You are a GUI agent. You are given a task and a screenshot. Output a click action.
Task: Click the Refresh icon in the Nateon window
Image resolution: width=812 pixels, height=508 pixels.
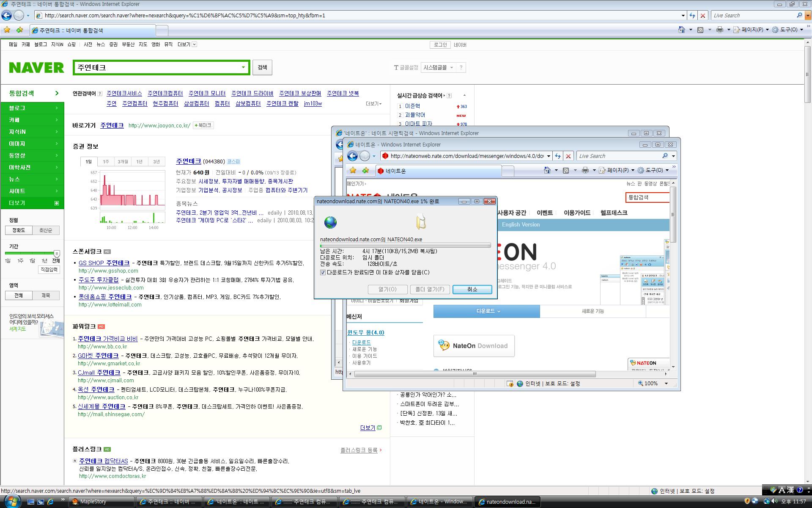point(557,156)
